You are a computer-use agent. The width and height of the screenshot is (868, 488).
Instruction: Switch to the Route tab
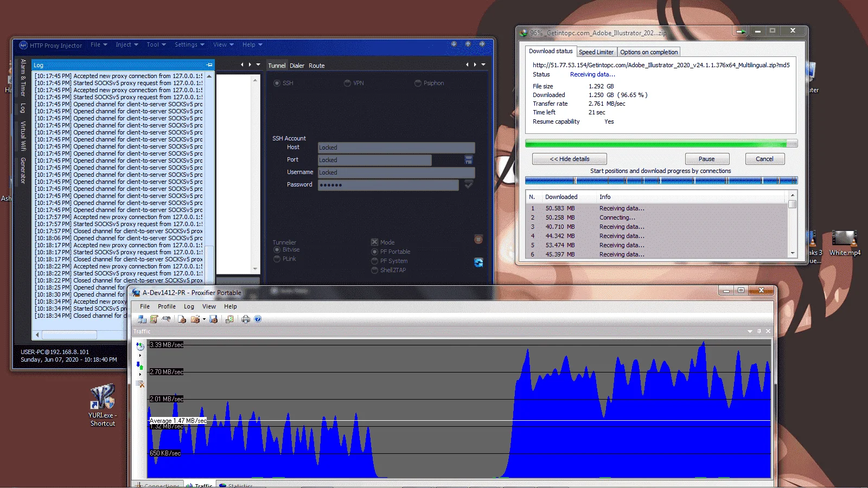coord(317,66)
